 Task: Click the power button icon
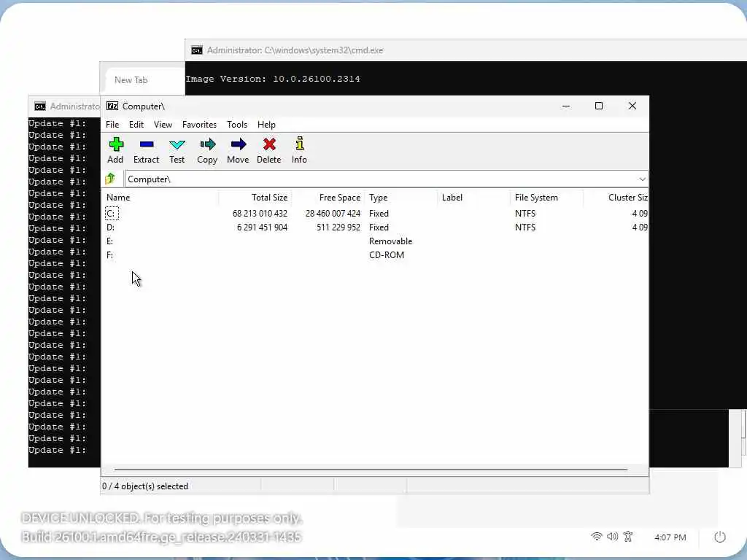click(x=720, y=537)
